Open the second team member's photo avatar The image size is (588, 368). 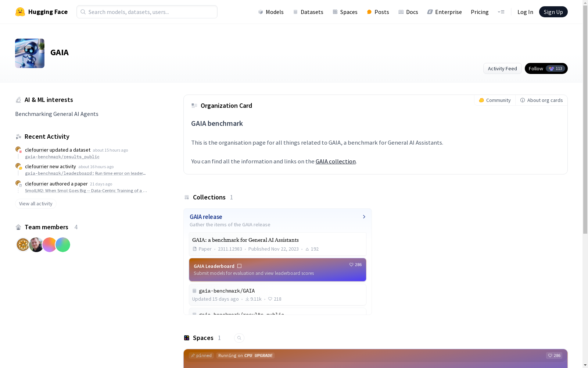(36, 245)
